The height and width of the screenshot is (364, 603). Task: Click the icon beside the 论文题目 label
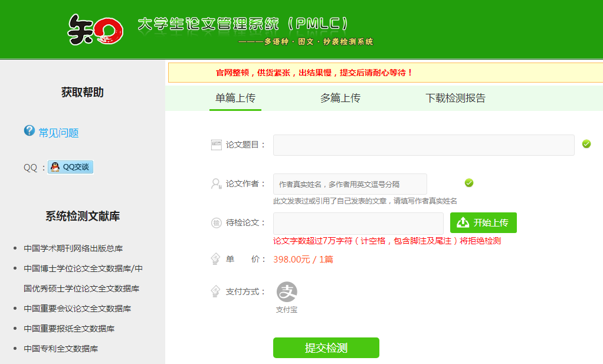216,145
